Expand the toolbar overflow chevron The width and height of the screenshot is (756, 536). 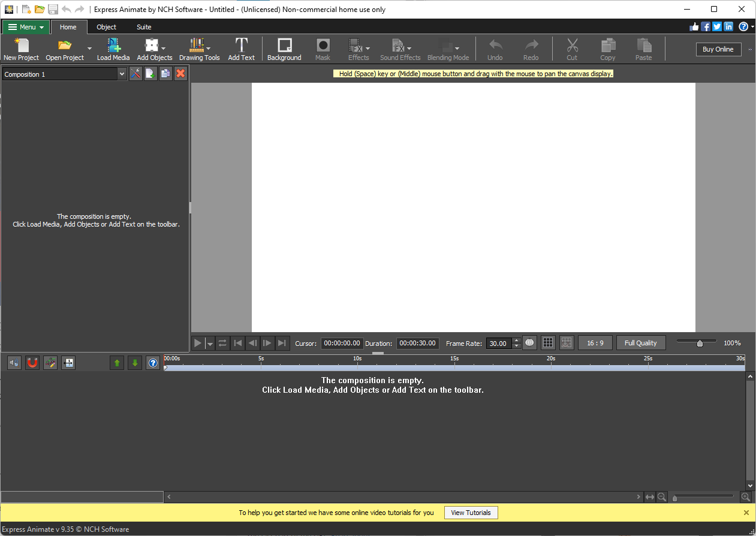pyautogui.click(x=750, y=50)
